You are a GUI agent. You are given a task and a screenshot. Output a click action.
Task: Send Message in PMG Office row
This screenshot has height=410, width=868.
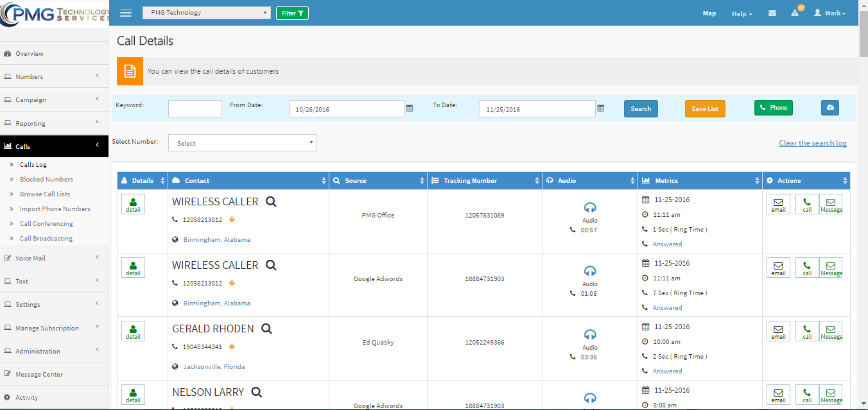point(831,204)
